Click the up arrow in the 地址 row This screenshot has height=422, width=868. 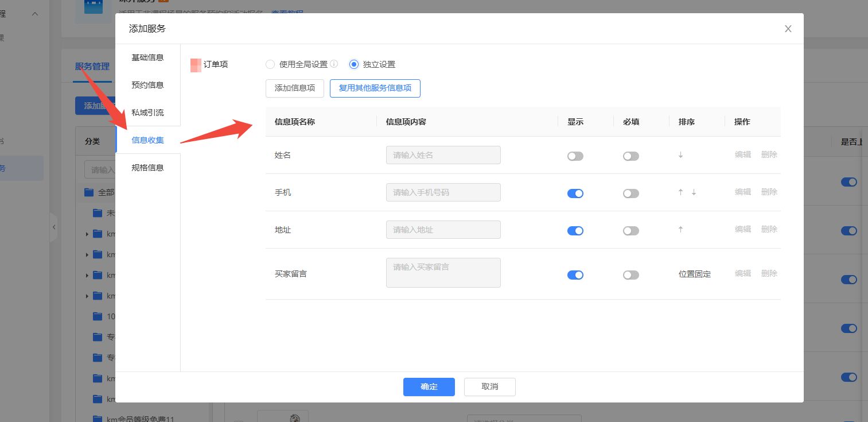(x=680, y=230)
